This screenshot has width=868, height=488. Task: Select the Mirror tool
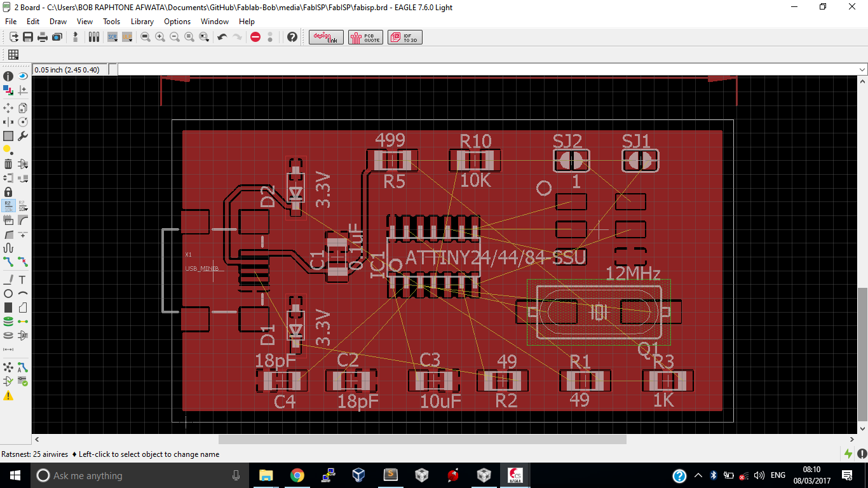[x=8, y=122]
